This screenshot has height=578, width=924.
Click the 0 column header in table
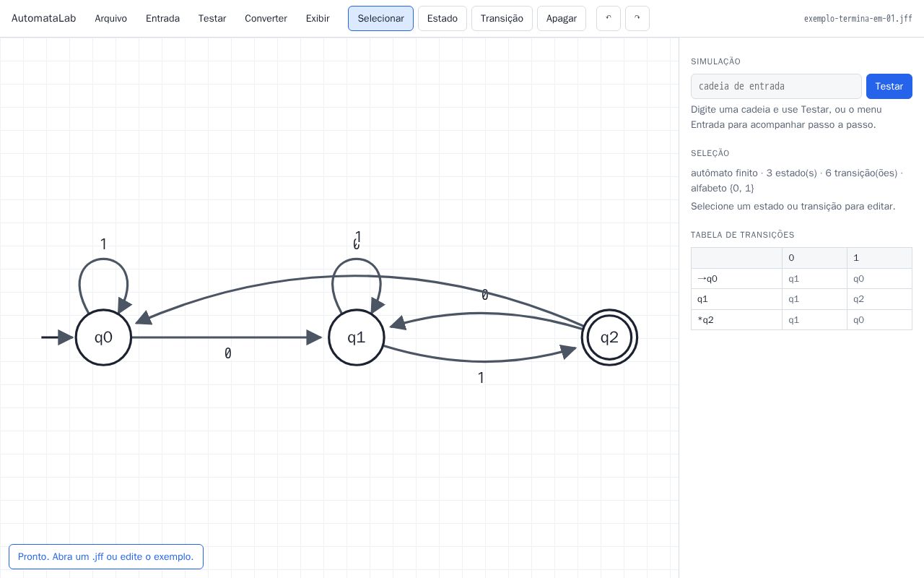814,258
